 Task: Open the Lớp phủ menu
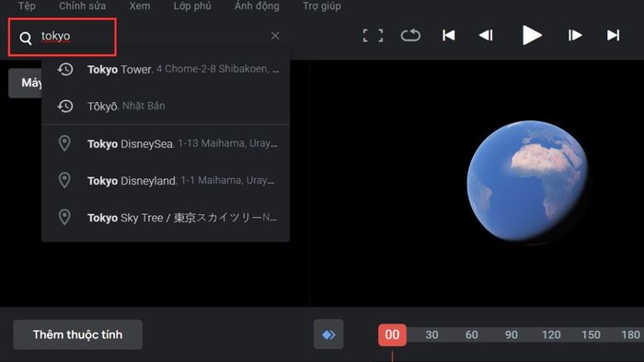click(192, 6)
